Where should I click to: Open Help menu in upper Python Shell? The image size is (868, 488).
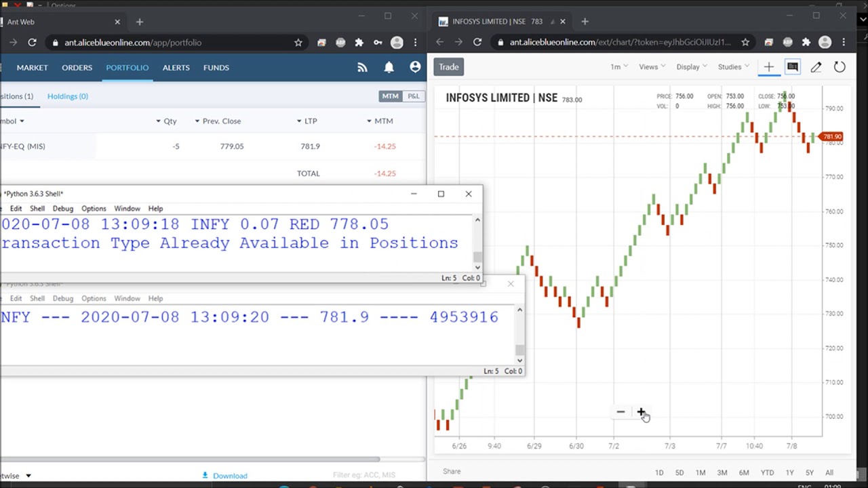(155, 208)
